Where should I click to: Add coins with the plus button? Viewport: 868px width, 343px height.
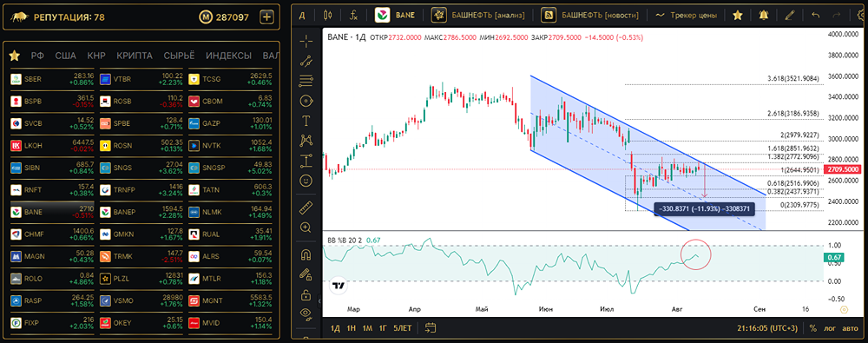(267, 17)
